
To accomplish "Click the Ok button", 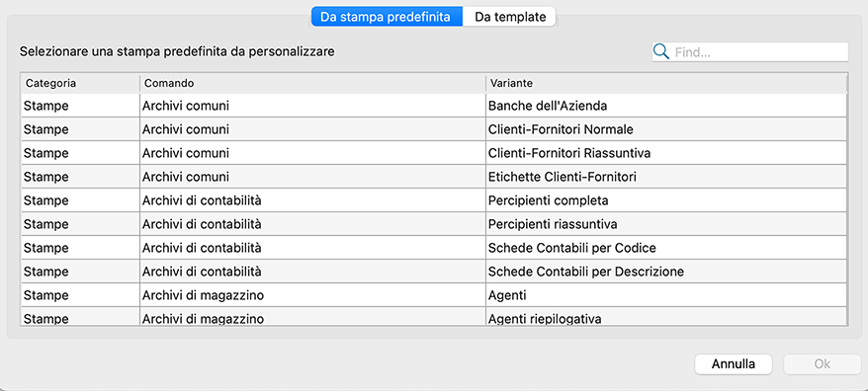I will coord(823,364).
